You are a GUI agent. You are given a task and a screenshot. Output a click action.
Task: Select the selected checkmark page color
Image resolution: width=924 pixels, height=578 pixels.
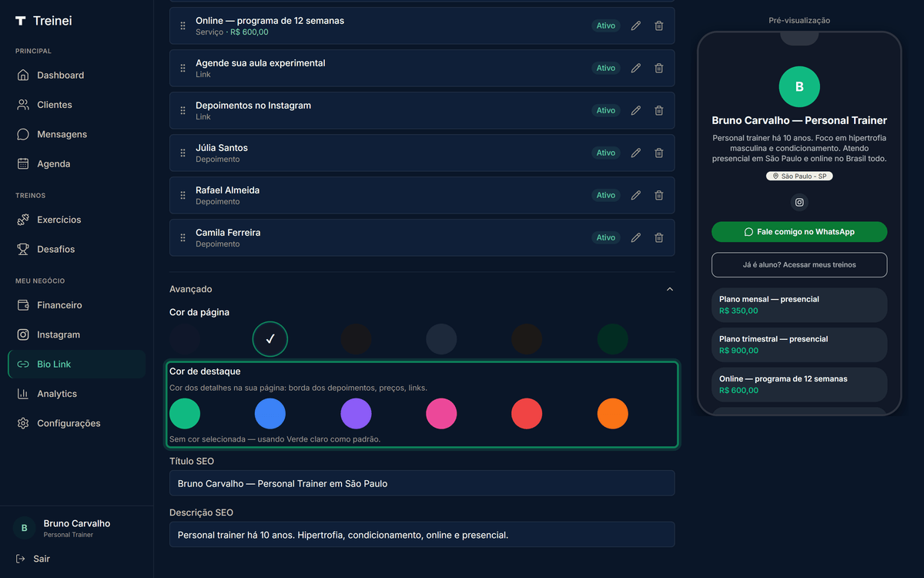pos(270,339)
